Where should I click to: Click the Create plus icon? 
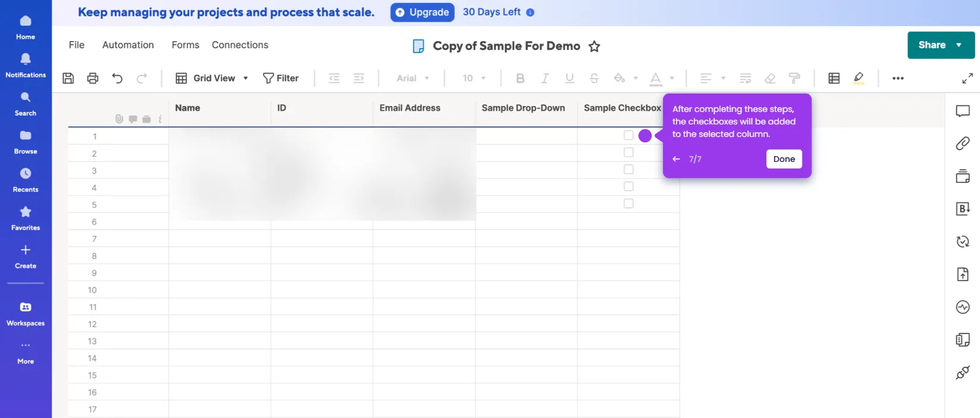click(26, 250)
